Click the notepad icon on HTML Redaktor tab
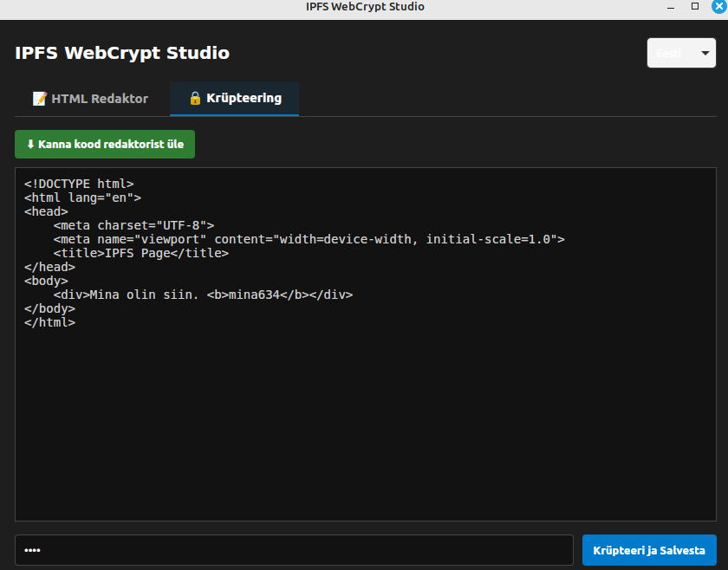Screen dimensions: 728x570 (x=40, y=99)
